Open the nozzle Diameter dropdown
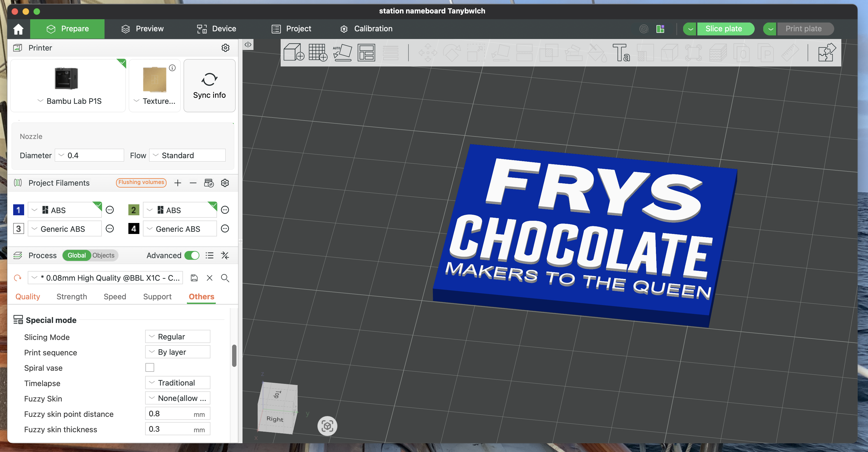 (x=89, y=155)
